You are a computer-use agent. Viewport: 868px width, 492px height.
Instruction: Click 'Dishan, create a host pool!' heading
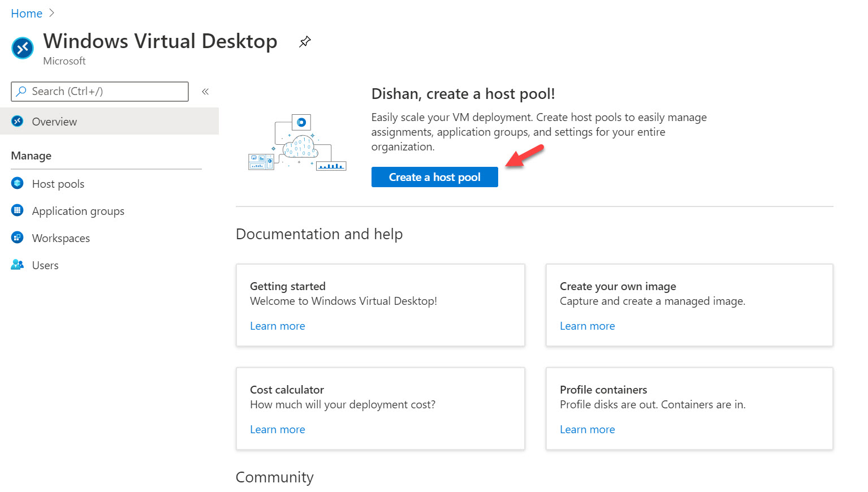[x=463, y=94]
